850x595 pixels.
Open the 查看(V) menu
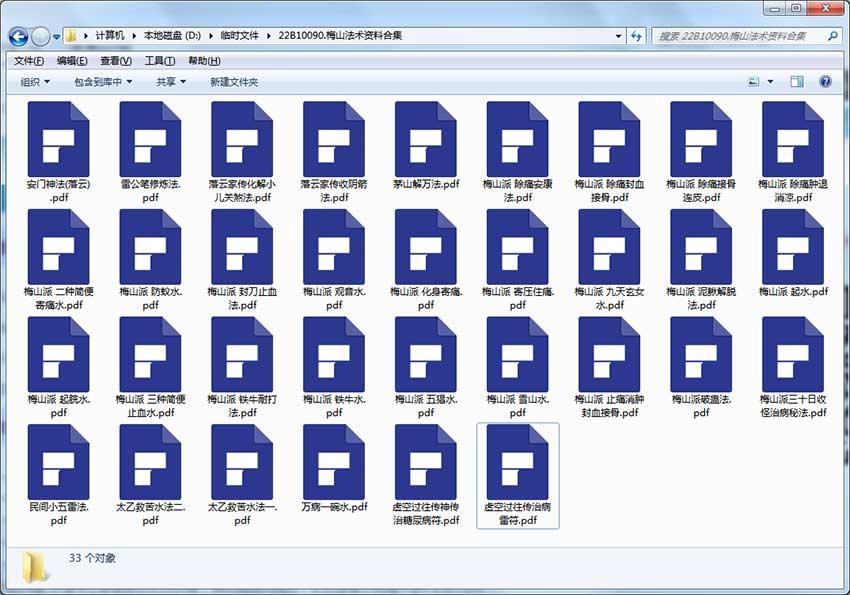coord(116,61)
